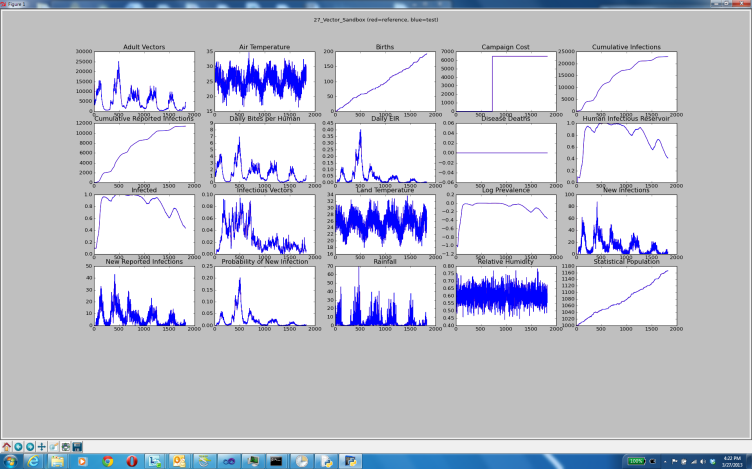Open Google Chrome from taskbar
Screen dimensions: 752x469
107,461
